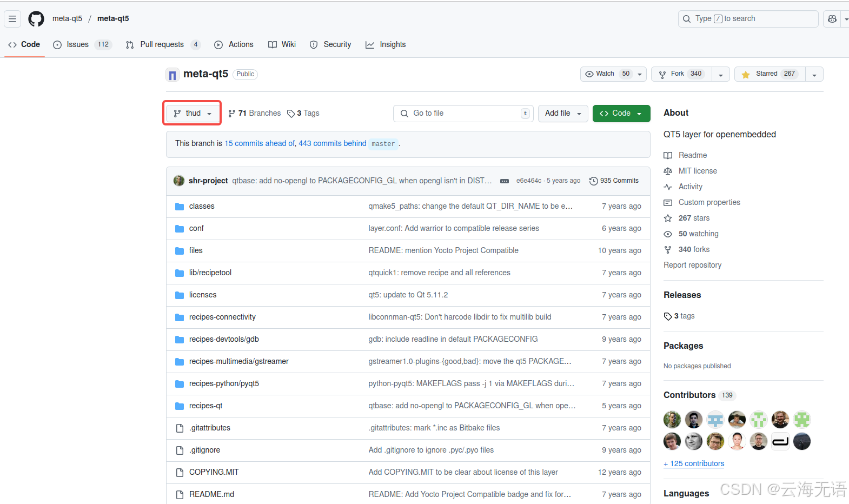The image size is (849, 504).
Task: Focus the Type / to search box
Action: (748, 18)
